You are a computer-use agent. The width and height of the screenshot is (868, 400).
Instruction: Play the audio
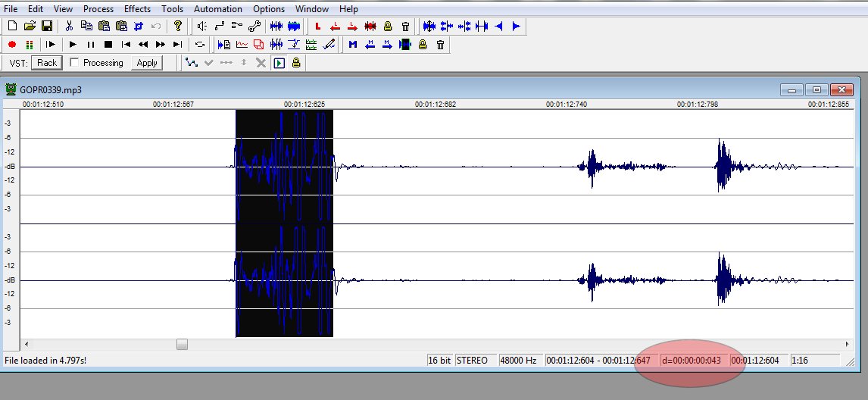73,45
